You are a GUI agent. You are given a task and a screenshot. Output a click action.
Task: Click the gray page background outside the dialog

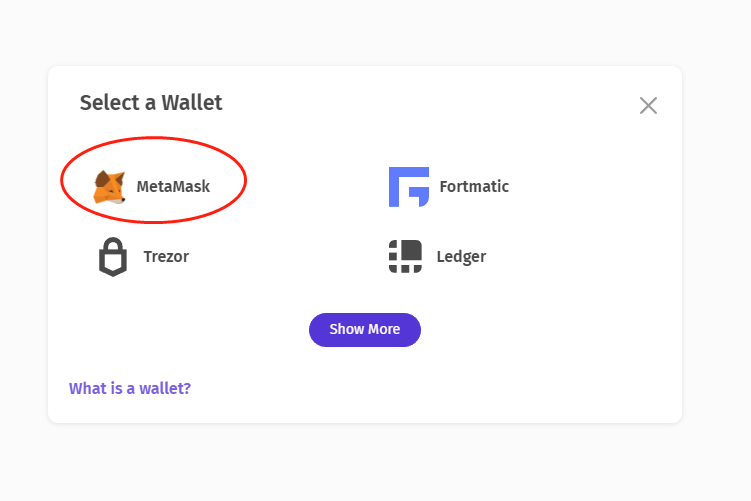[x=716, y=460]
